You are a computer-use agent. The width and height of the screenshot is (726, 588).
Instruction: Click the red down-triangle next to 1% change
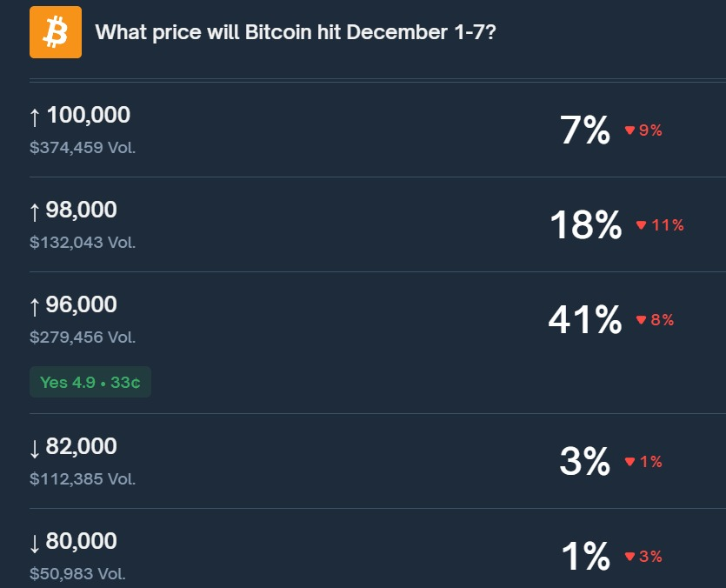click(629, 462)
